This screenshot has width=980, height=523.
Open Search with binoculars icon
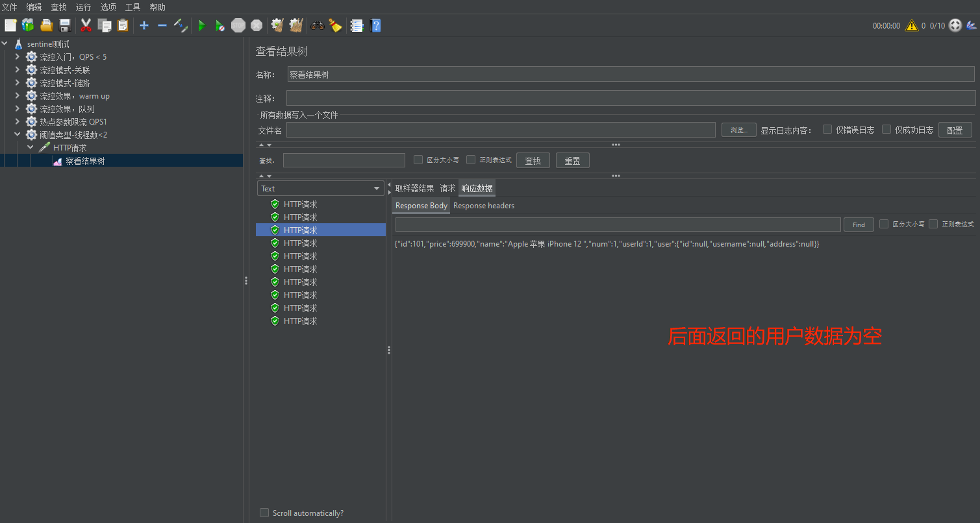(318, 25)
